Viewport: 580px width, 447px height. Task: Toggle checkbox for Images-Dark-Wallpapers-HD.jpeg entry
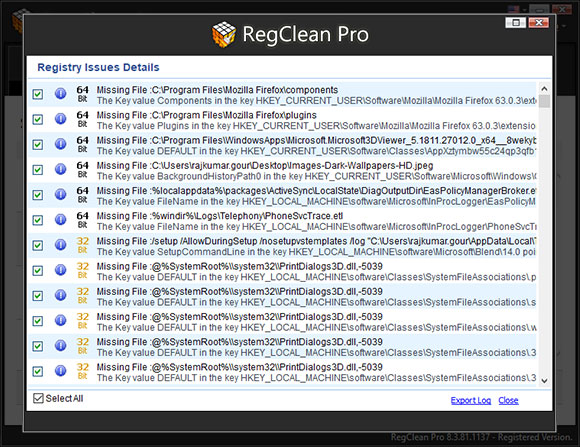point(37,170)
